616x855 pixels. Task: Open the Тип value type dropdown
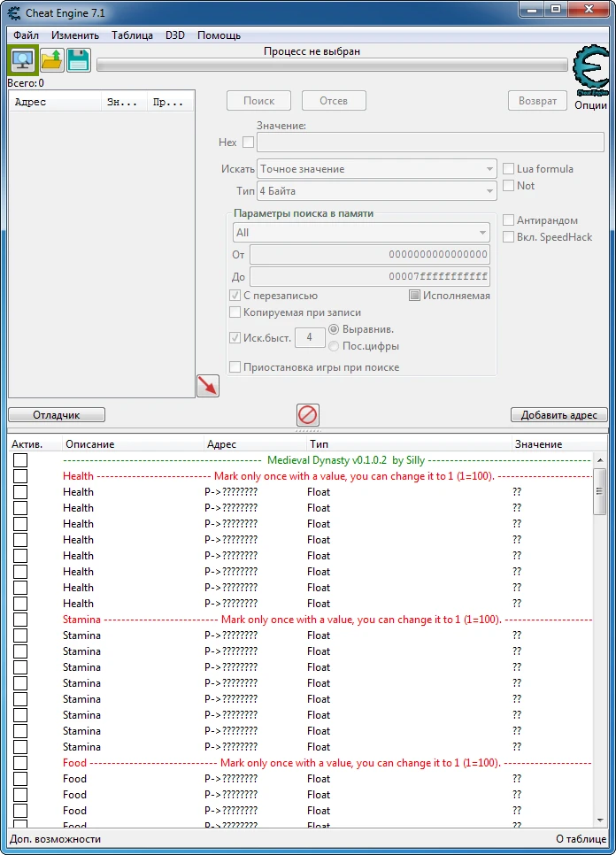tap(377, 191)
